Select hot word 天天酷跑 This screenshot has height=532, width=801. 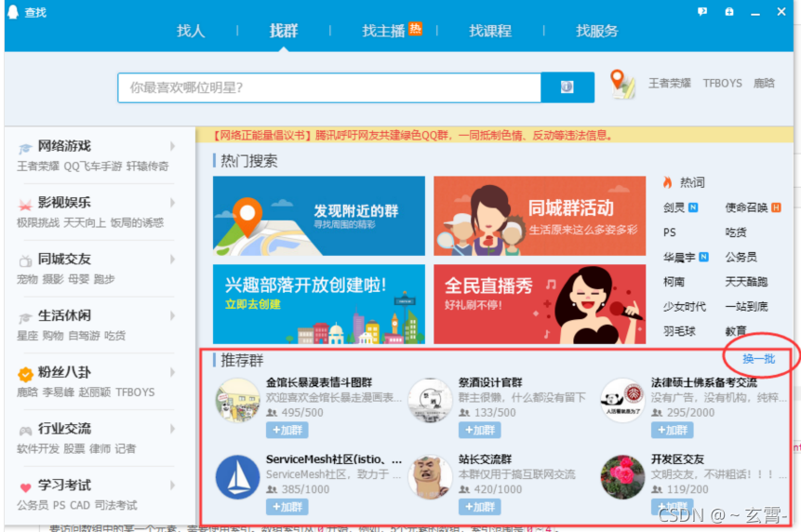[746, 281]
